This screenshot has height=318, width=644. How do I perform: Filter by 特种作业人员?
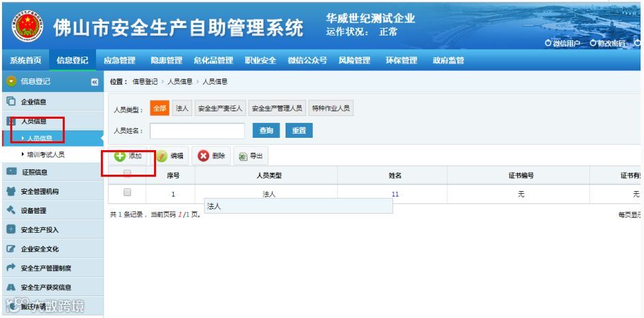[331, 109]
